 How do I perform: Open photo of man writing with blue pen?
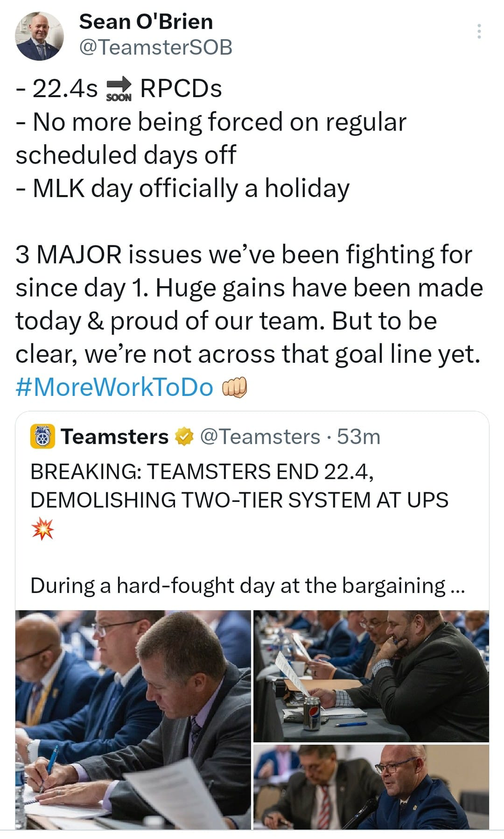pyautogui.click(x=133, y=719)
